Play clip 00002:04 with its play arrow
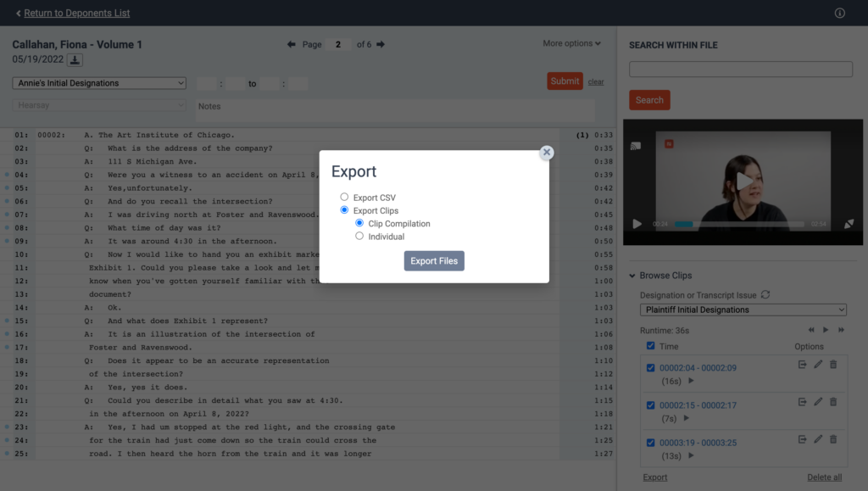This screenshot has height=491, width=868. point(691,382)
